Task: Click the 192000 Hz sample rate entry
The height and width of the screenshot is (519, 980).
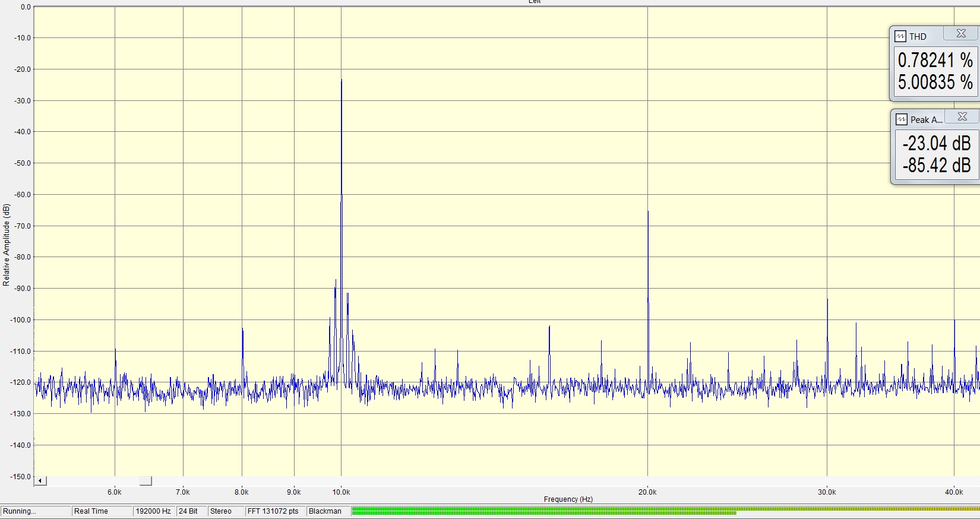Action: point(154,511)
